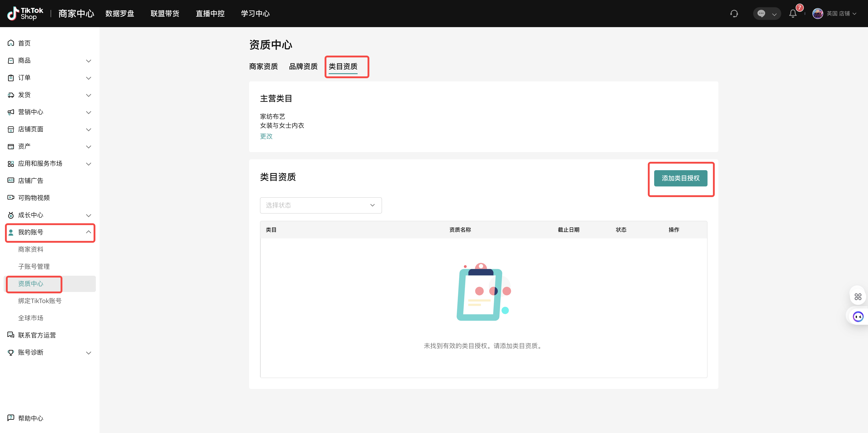
Task: Click the 更改 link under 主营类目
Action: [266, 136]
